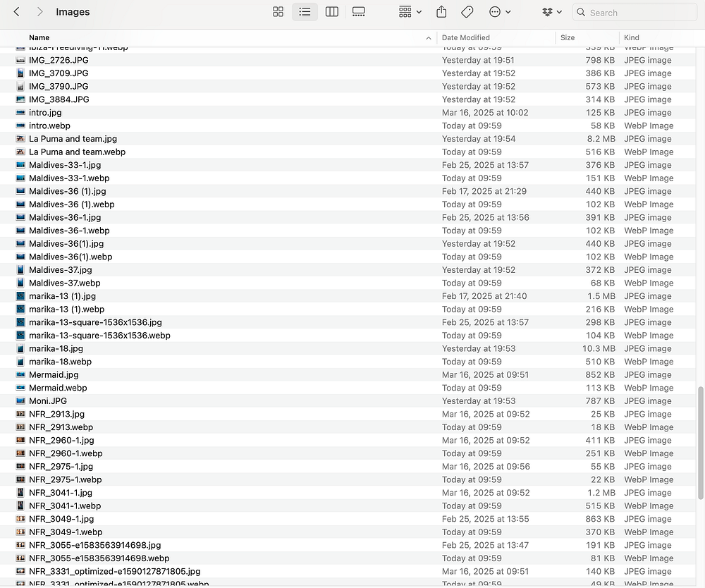Click the Maldives-33-1.jpg file icon
The height and width of the screenshot is (588, 705).
pos(20,165)
